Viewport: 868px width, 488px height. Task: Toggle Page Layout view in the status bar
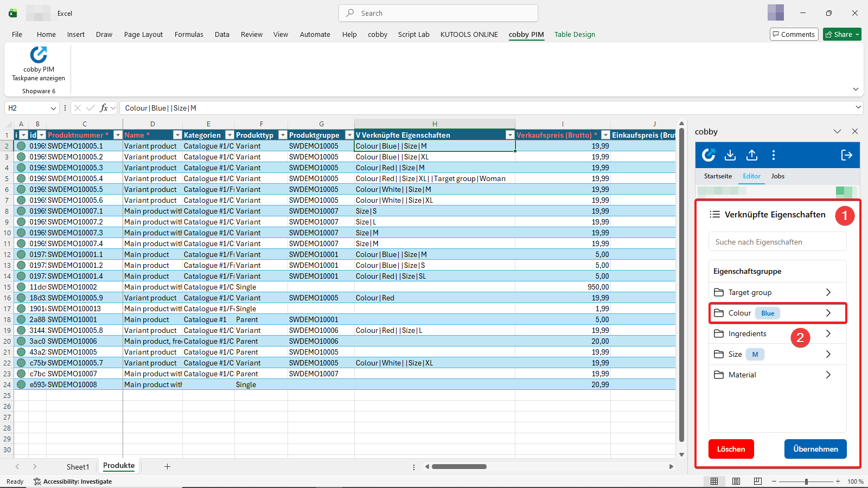click(736, 481)
